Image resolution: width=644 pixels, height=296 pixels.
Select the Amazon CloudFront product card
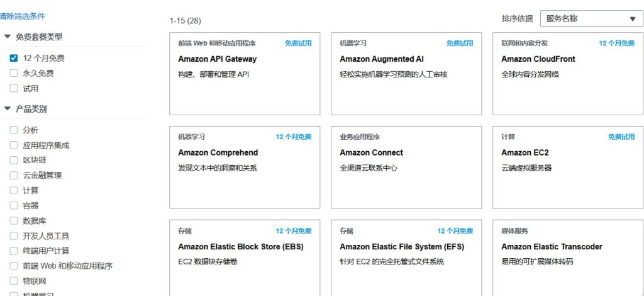point(568,74)
